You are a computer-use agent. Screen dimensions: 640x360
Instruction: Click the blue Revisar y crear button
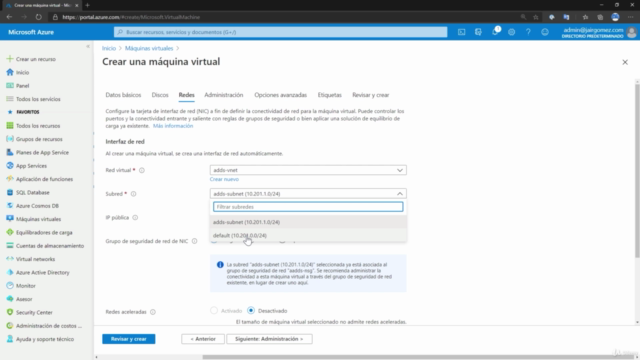point(129,339)
